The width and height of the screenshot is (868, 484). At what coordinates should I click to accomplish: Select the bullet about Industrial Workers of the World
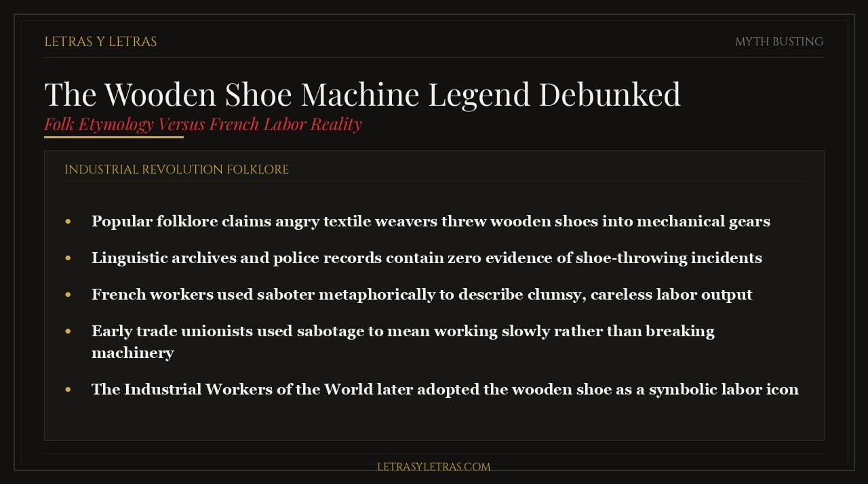(445, 390)
